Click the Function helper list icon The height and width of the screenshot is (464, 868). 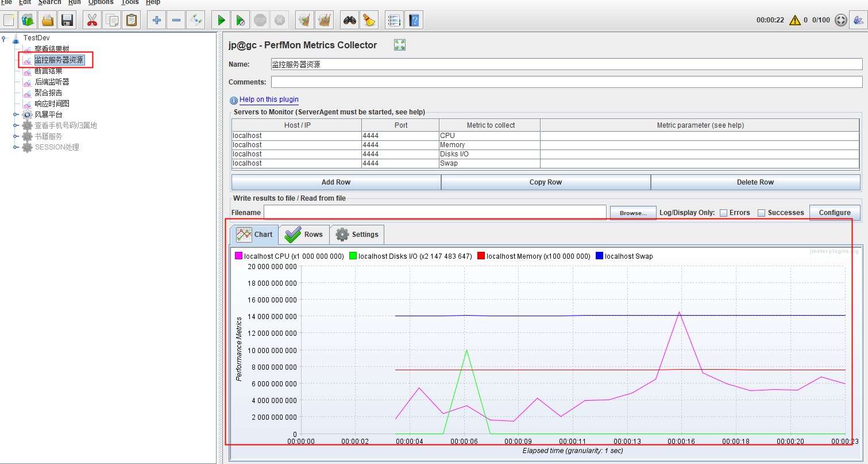click(394, 21)
